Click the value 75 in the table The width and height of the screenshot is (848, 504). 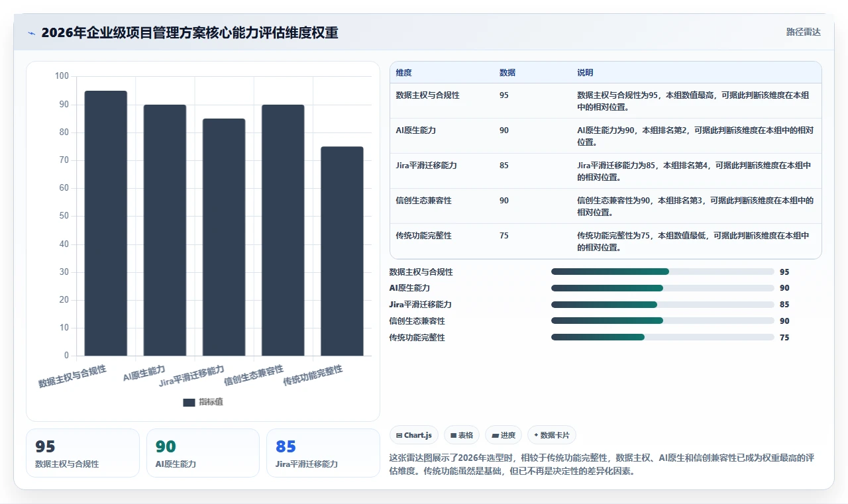pos(504,236)
